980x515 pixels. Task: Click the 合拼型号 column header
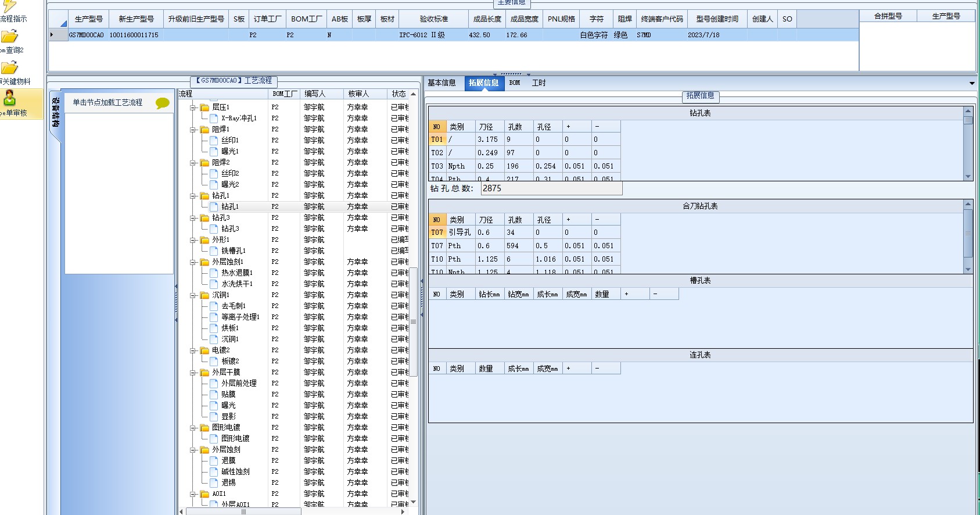(888, 16)
